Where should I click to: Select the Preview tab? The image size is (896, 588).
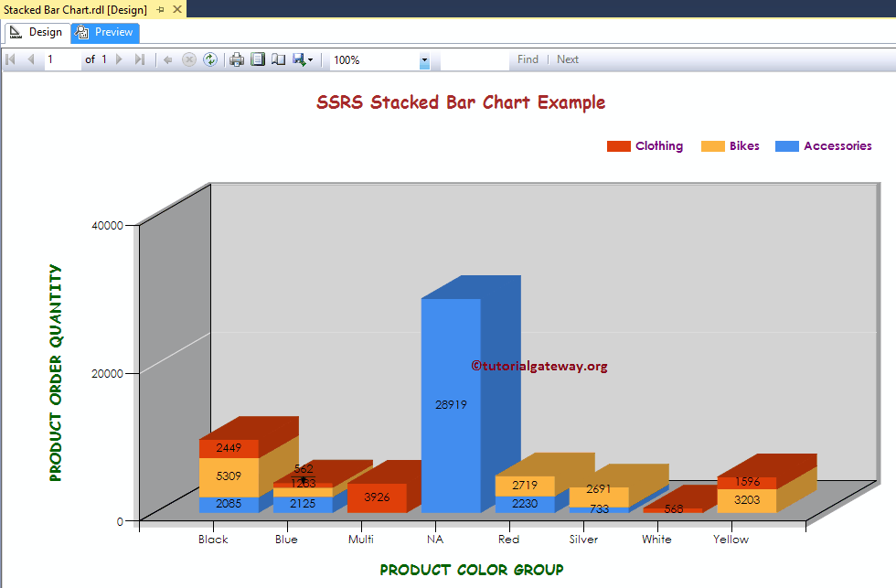103,31
